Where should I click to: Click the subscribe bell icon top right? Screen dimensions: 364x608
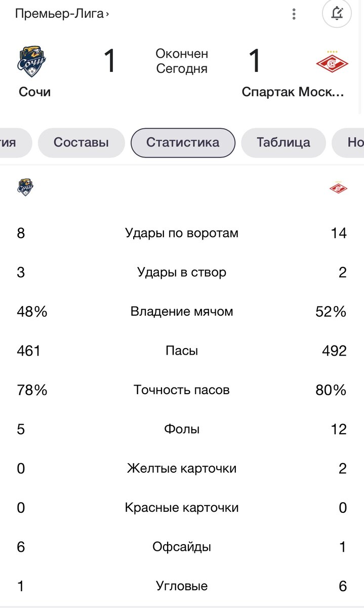click(x=335, y=14)
